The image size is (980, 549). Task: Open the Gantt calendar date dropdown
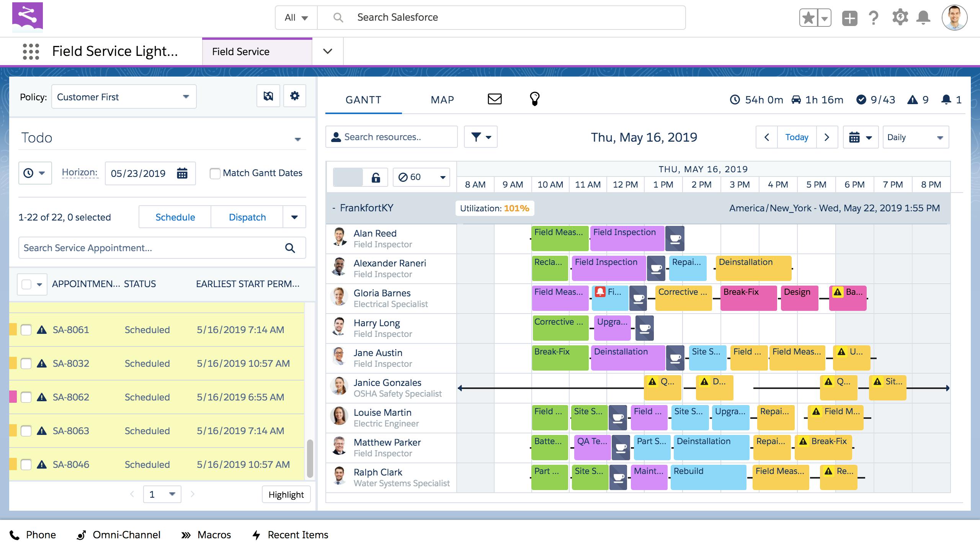[x=861, y=137]
